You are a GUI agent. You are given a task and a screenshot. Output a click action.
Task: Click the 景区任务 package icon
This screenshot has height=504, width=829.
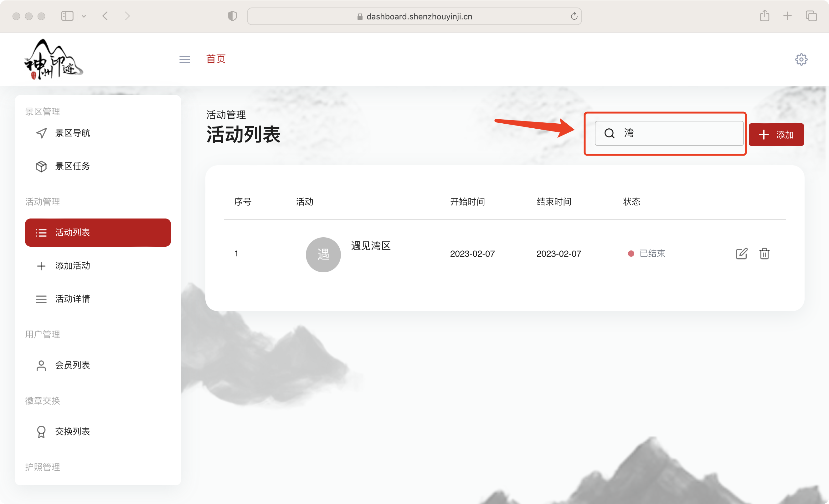41,166
